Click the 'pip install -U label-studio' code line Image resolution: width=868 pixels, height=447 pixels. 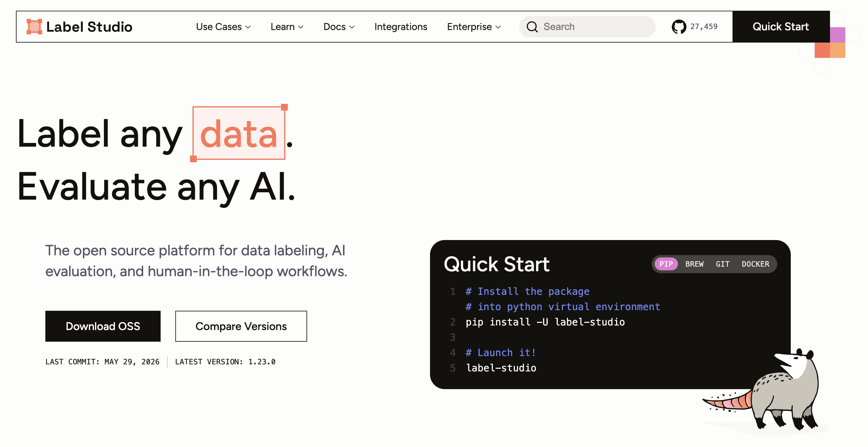point(545,322)
